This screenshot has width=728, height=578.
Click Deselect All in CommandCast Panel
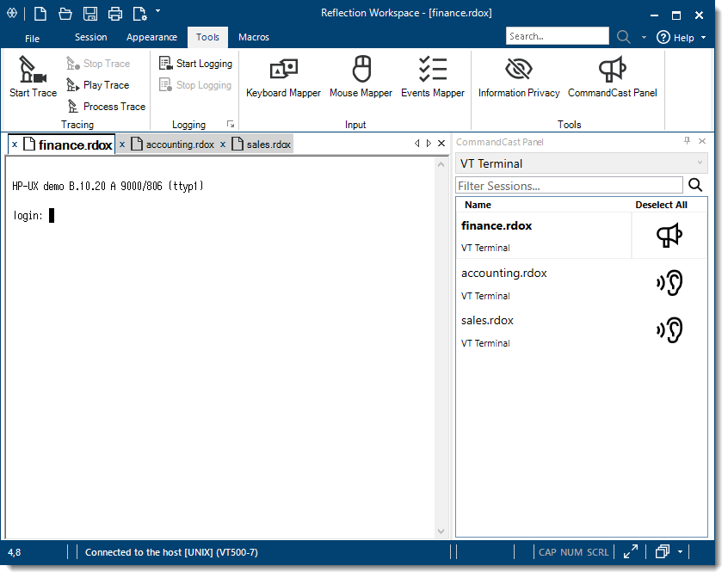tap(661, 205)
